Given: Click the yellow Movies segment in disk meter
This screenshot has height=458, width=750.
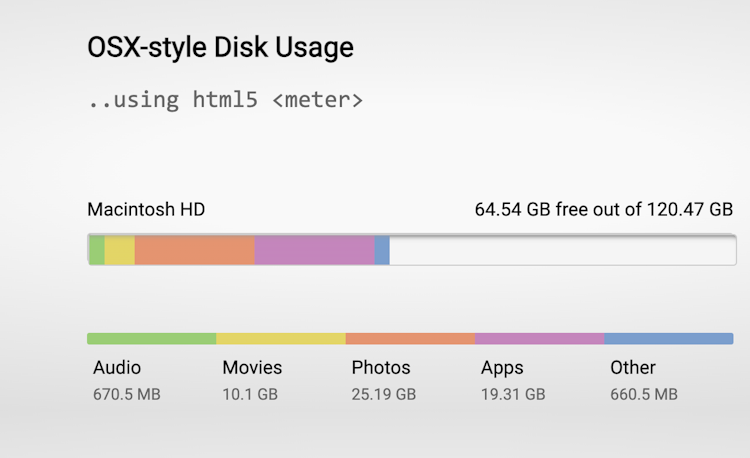Looking at the screenshot, I should (120, 250).
